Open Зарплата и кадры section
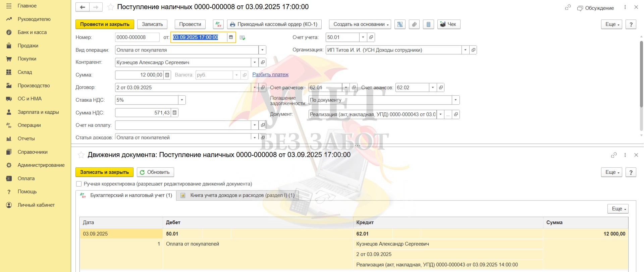The image size is (644, 272). coord(38,112)
